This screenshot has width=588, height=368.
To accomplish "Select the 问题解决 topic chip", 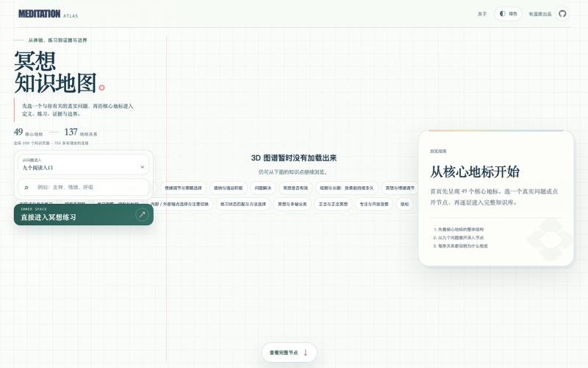I will pyautogui.click(x=262, y=188).
